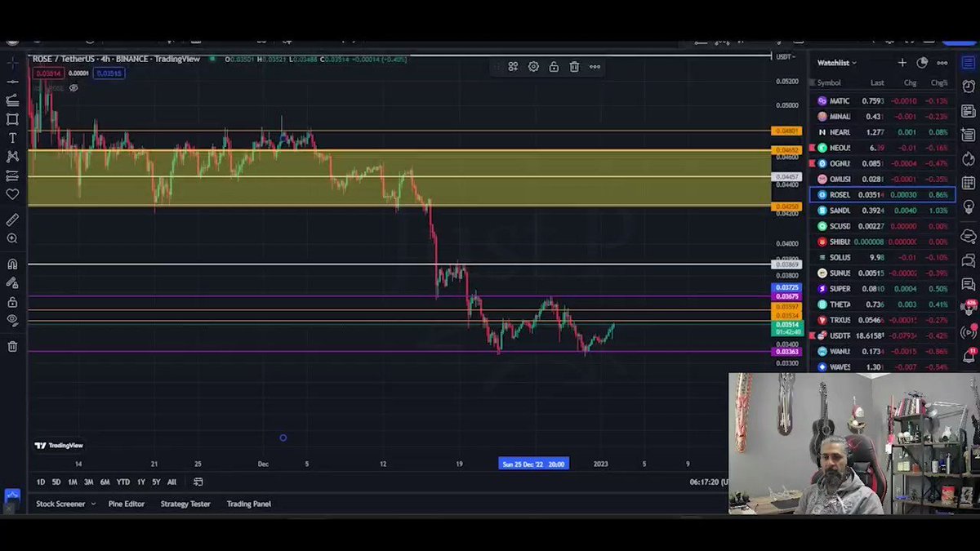Select the trend line drawing tool
This screenshot has height=551, width=980.
click(x=12, y=82)
